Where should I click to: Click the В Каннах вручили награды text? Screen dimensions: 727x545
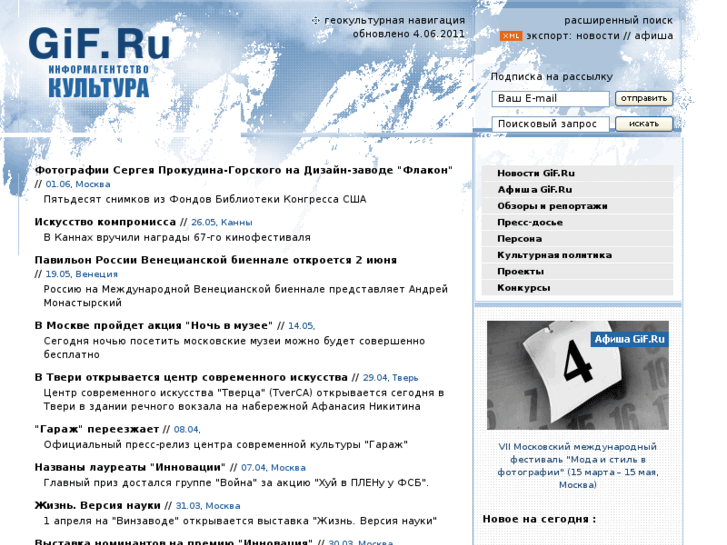click(177, 237)
